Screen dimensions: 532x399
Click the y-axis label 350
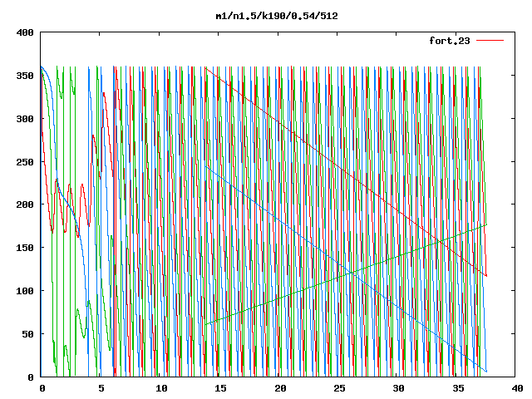tap(25, 76)
